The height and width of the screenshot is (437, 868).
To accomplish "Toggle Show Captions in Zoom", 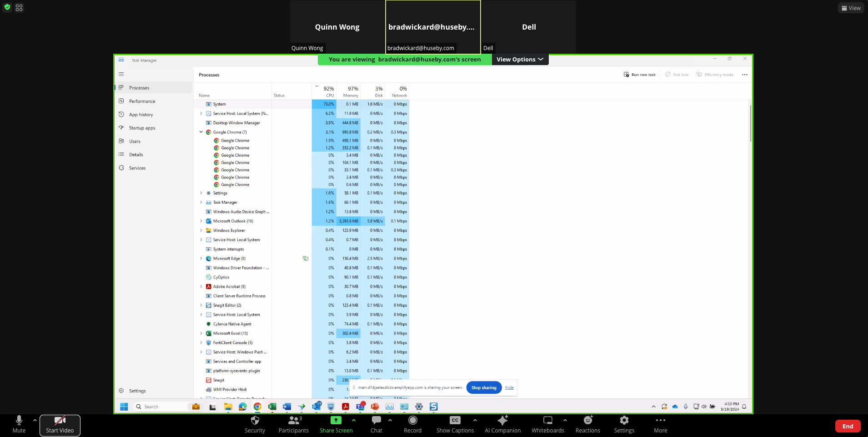I will coord(455,425).
